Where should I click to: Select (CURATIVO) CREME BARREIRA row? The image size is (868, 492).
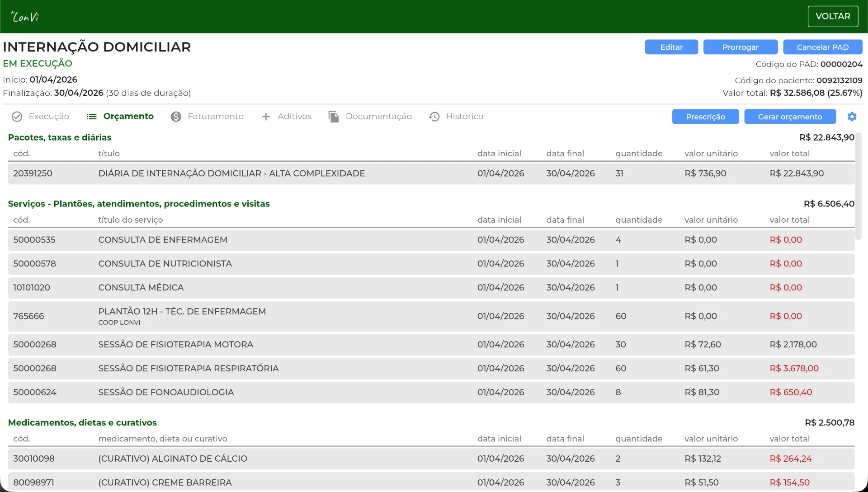[x=431, y=482]
